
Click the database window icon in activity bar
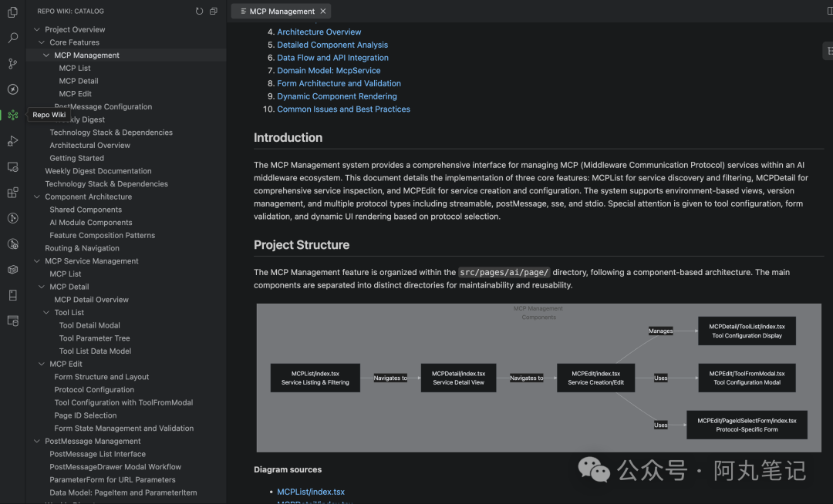pyautogui.click(x=13, y=321)
